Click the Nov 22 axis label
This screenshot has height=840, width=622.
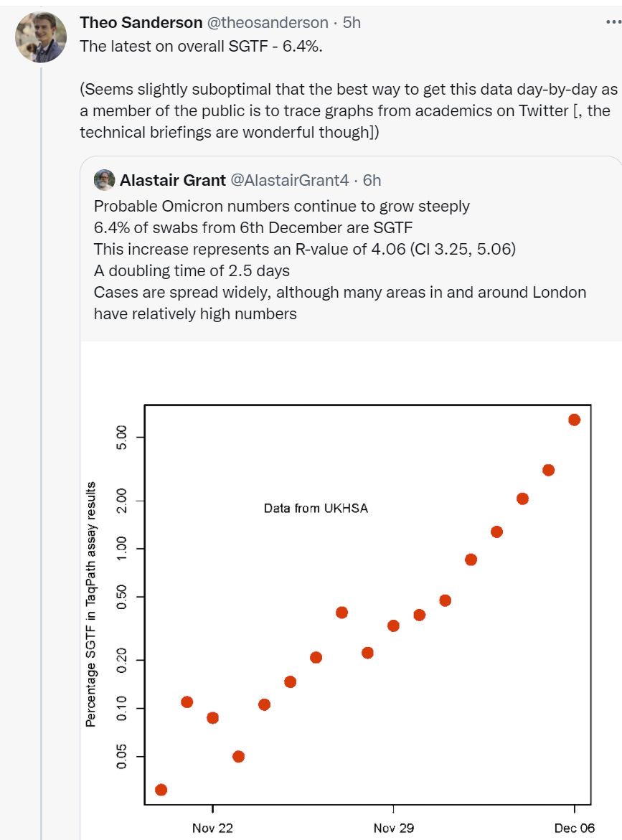click(212, 829)
